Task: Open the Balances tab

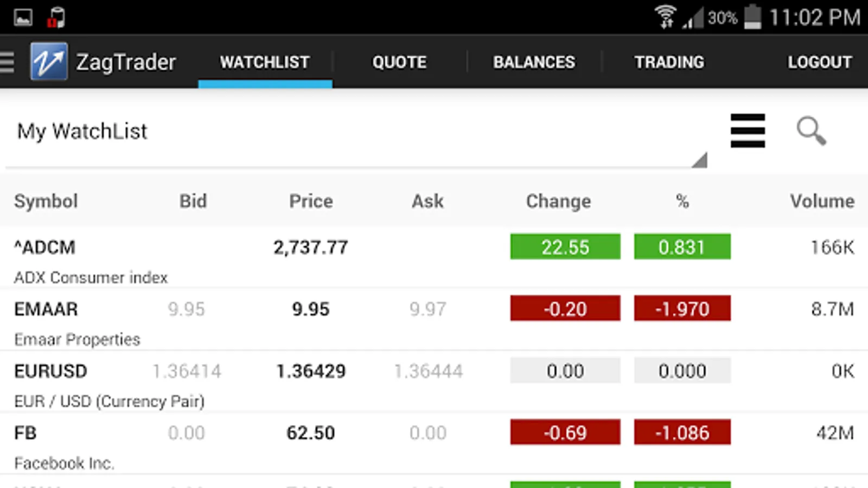Action: pyautogui.click(x=534, y=62)
